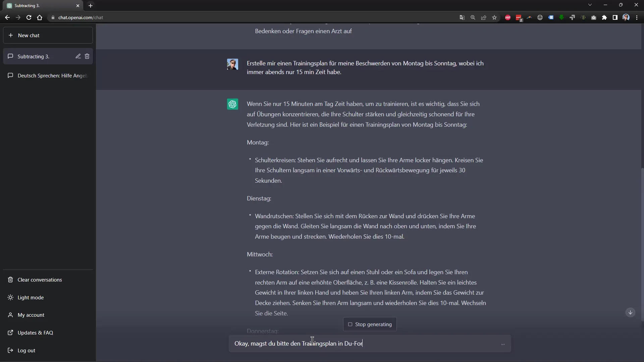The height and width of the screenshot is (362, 644).
Task: Click the 'Stop generating' checkbox icon
Action: tap(350, 324)
